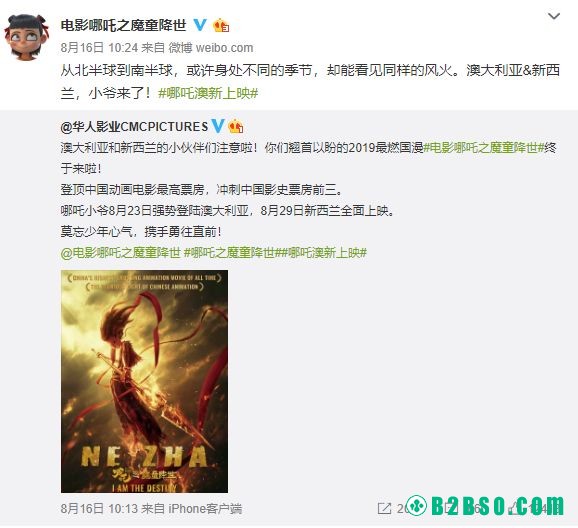Open the Nezha movie account avatar
The height and width of the screenshot is (528, 578).
click(x=26, y=37)
